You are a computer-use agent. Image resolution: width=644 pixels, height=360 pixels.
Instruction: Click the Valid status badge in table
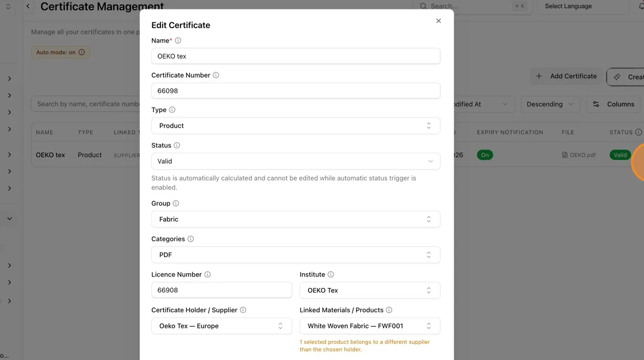click(620, 155)
